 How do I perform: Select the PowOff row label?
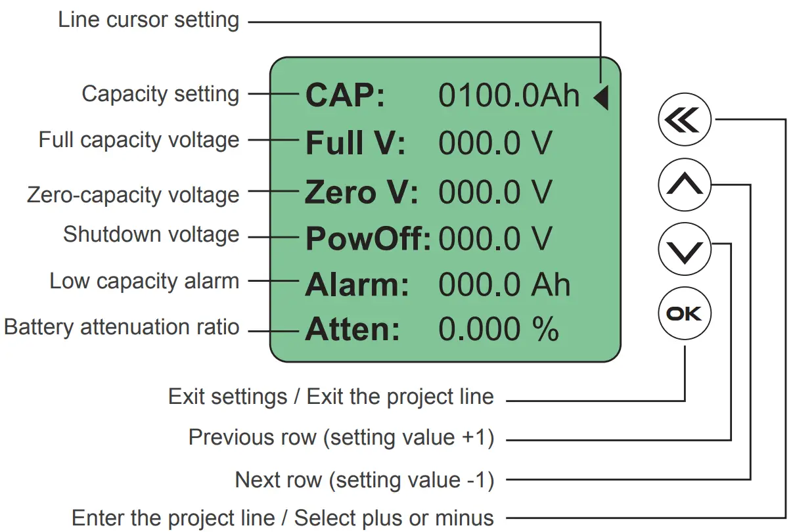pos(368,240)
